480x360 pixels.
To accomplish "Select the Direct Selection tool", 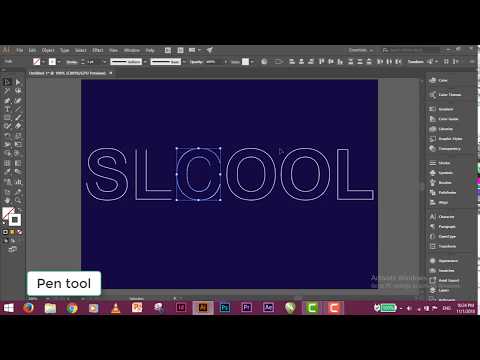I will click(x=18, y=82).
